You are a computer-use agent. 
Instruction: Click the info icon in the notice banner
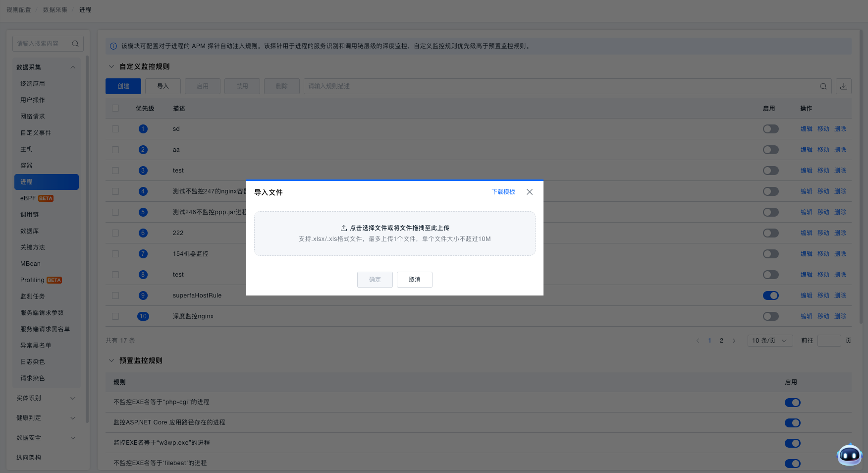(x=113, y=46)
